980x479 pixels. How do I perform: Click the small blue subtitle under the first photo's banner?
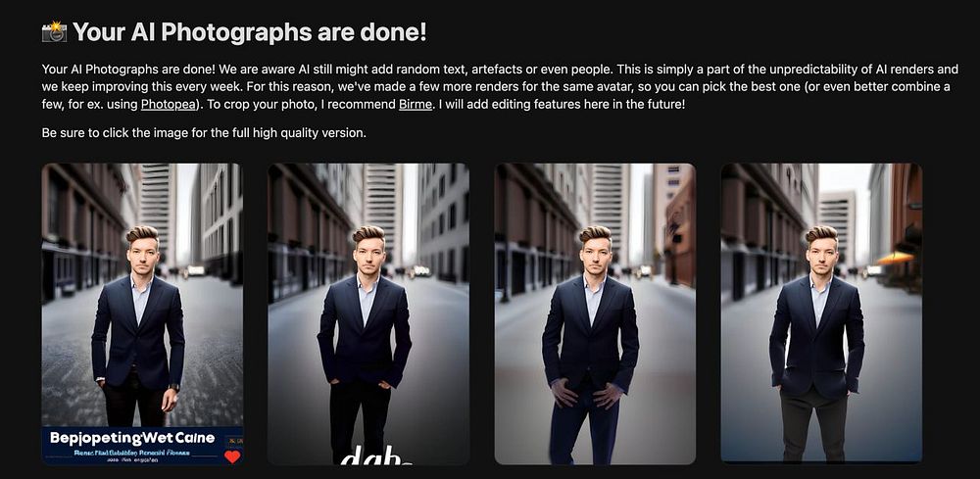(133, 451)
